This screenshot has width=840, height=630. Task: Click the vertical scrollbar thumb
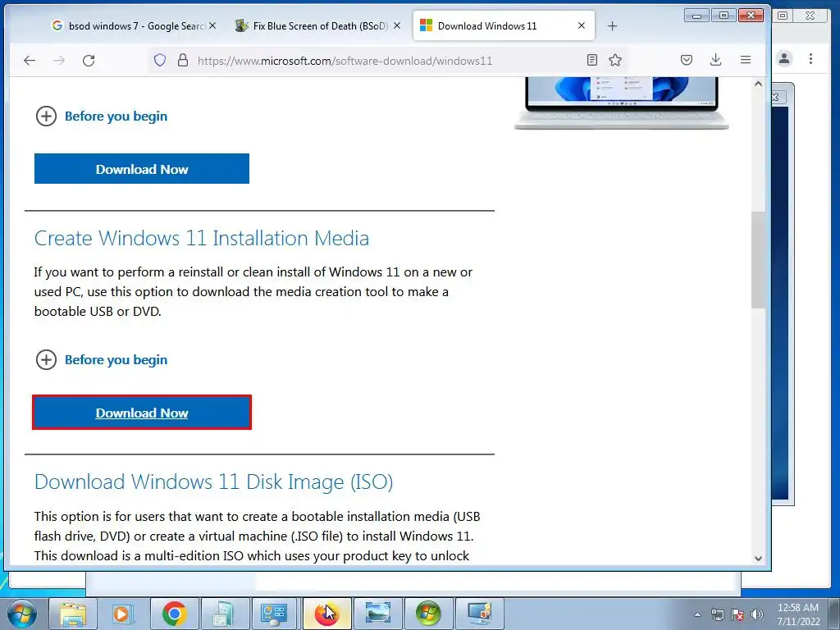pyautogui.click(x=758, y=260)
